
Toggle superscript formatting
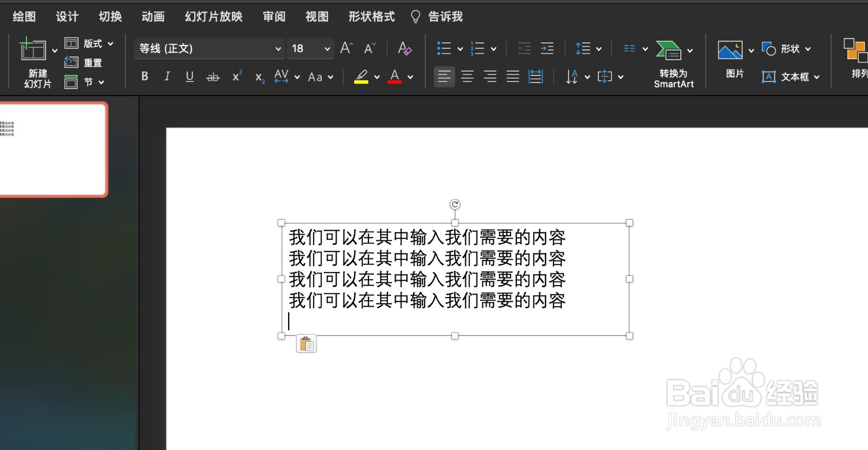[237, 76]
